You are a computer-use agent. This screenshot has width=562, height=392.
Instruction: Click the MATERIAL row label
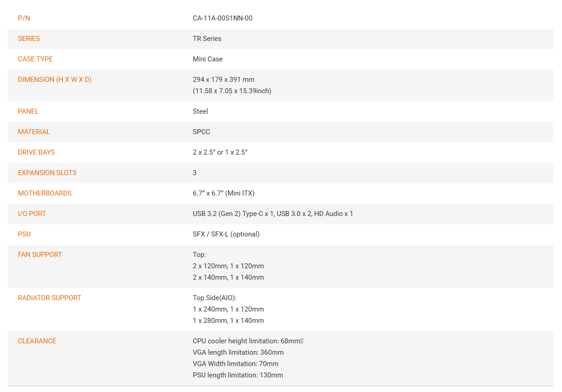pos(34,132)
